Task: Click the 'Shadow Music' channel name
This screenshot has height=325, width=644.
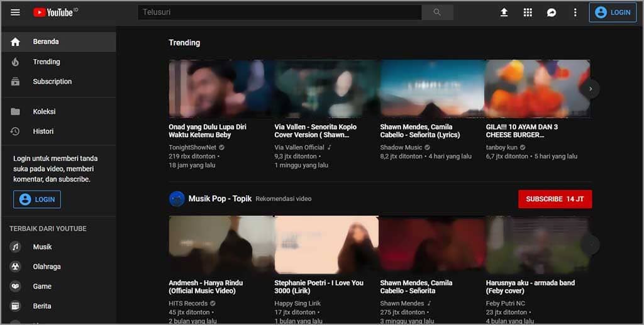Action: [x=401, y=147]
